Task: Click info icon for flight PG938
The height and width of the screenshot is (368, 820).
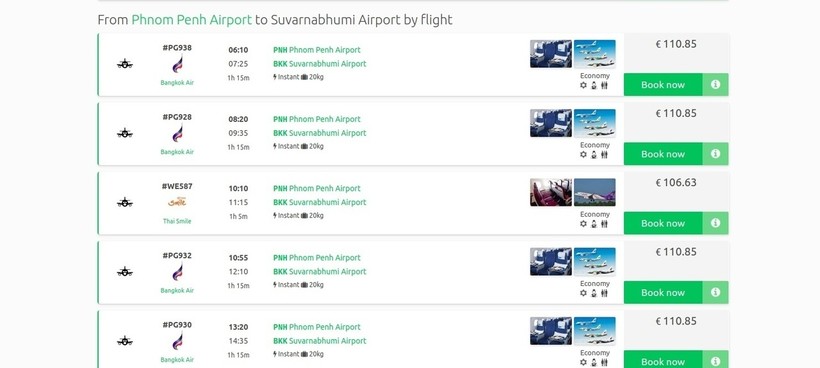Action: click(715, 85)
